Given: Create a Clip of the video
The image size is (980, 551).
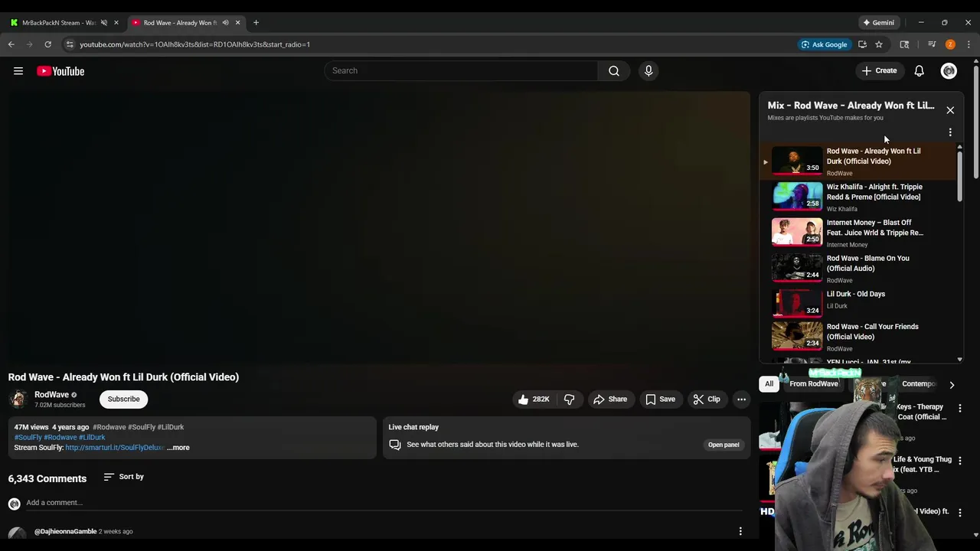Looking at the screenshot, I should coord(707,399).
